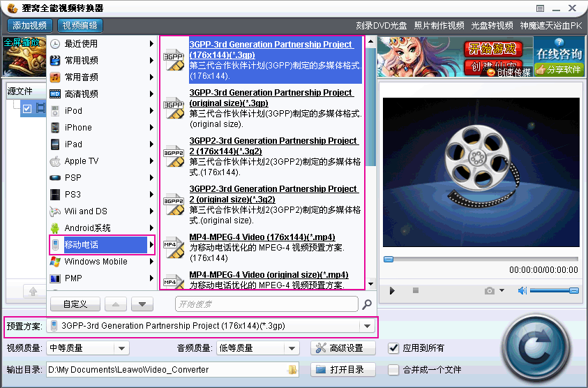Click the 添加视频 button
This screenshot has height=388, width=588.
pyautogui.click(x=29, y=26)
